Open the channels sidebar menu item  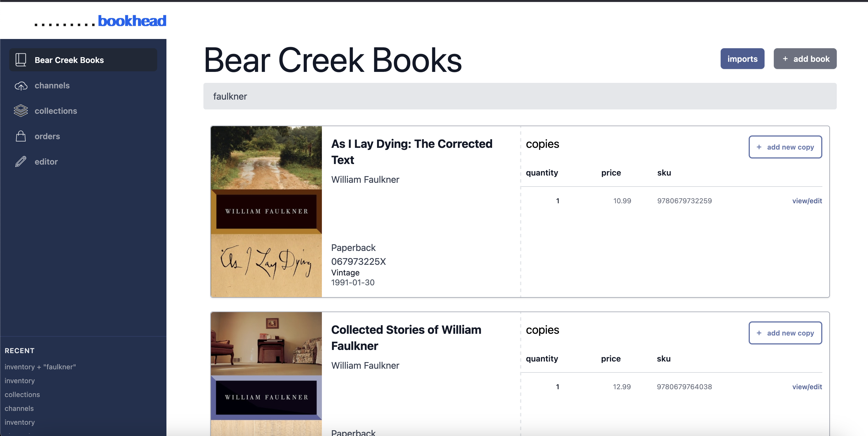52,85
